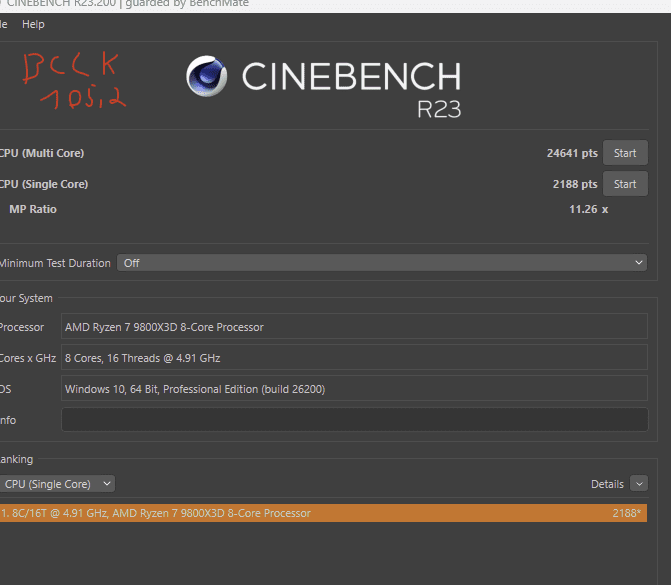The image size is (671, 585).
Task: Start the CPU (Single Core) benchmark
Action: click(625, 184)
